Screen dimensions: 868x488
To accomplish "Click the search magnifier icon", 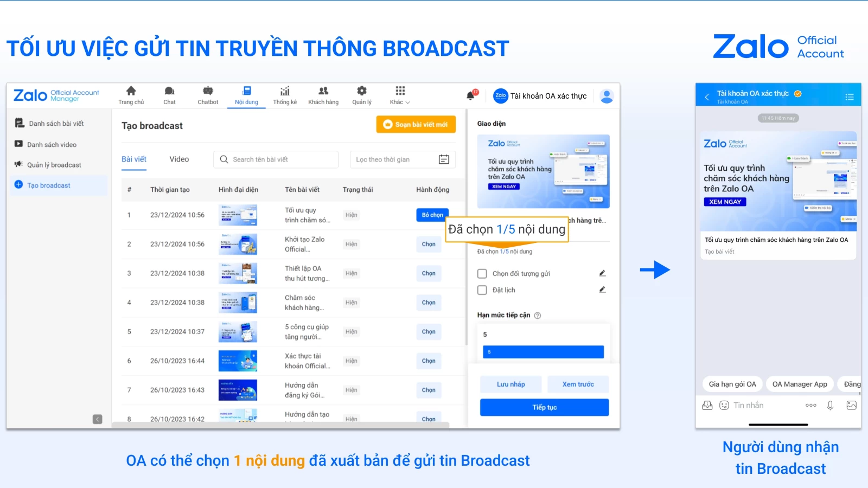I will click(224, 159).
